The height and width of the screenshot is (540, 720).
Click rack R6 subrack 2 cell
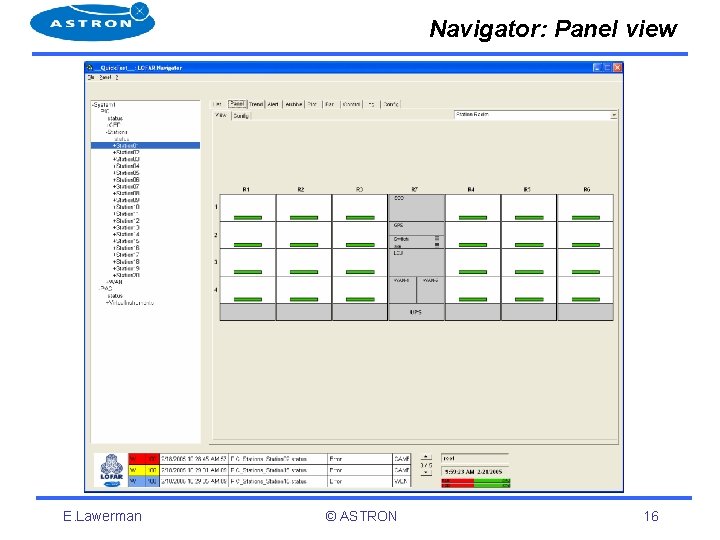pos(585,235)
